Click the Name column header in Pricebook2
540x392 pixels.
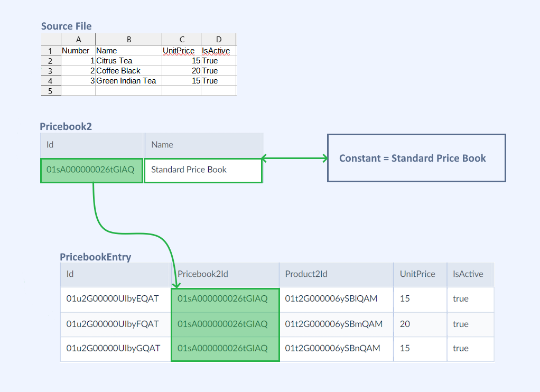[204, 145]
